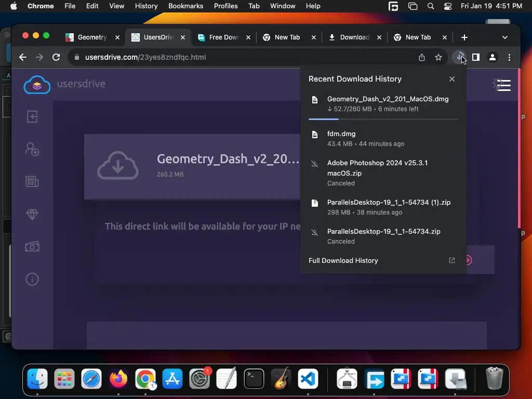Open a new tab with plus button
Image resolution: width=532 pixels, height=399 pixels.
click(464, 37)
